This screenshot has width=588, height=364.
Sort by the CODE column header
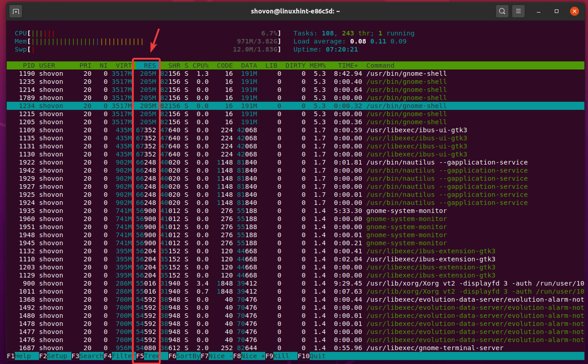pos(225,65)
